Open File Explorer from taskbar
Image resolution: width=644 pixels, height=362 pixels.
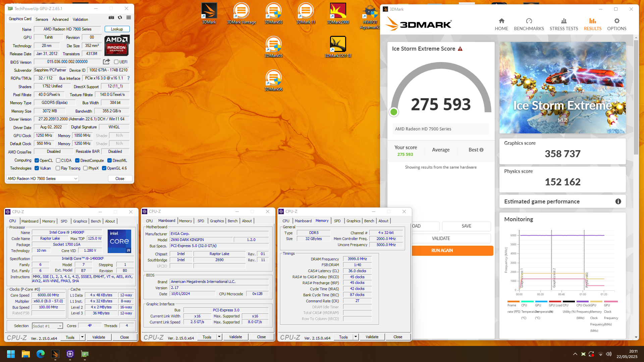(x=26, y=354)
